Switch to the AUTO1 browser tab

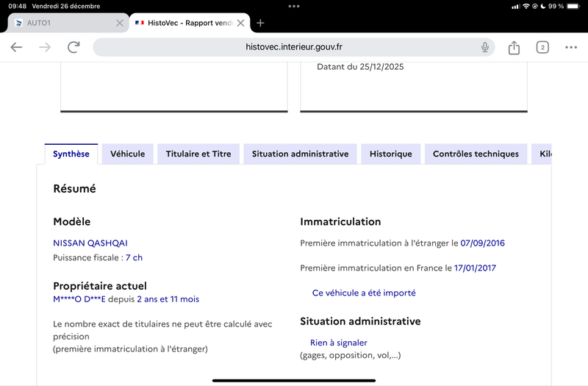[x=62, y=23]
